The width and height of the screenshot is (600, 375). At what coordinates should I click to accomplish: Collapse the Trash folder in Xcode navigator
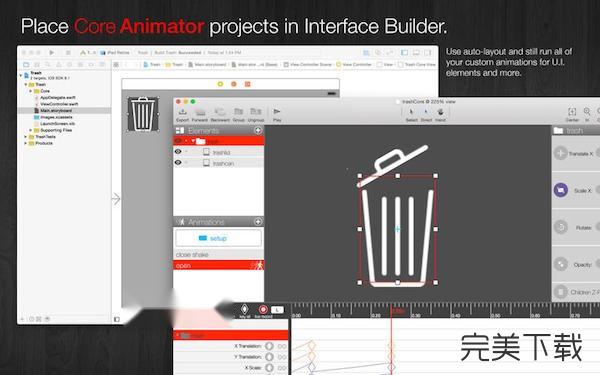pyautogui.click(x=26, y=84)
